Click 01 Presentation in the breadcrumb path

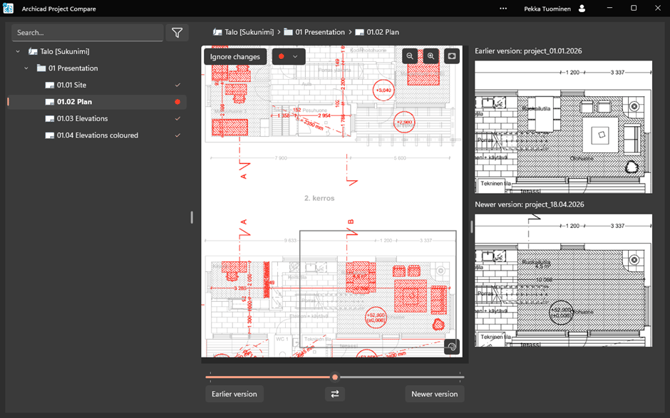318,33
